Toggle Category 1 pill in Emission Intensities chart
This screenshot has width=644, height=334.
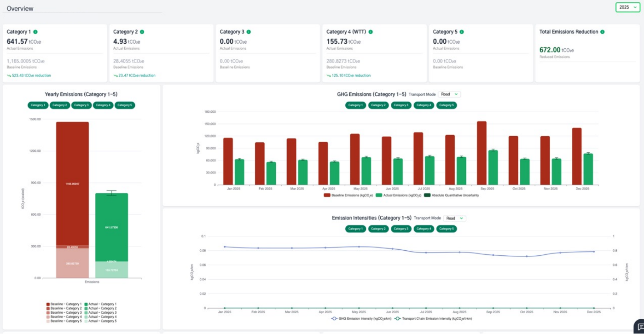[x=355, y=229]
